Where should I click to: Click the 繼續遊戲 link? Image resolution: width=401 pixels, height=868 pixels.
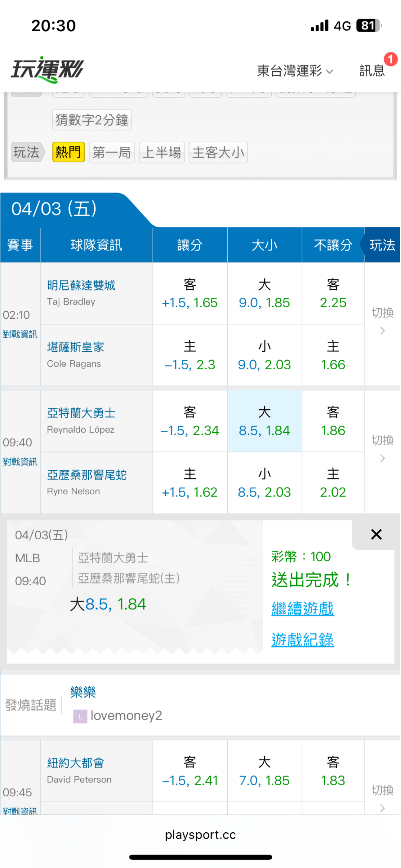click(x=303, y=609)
